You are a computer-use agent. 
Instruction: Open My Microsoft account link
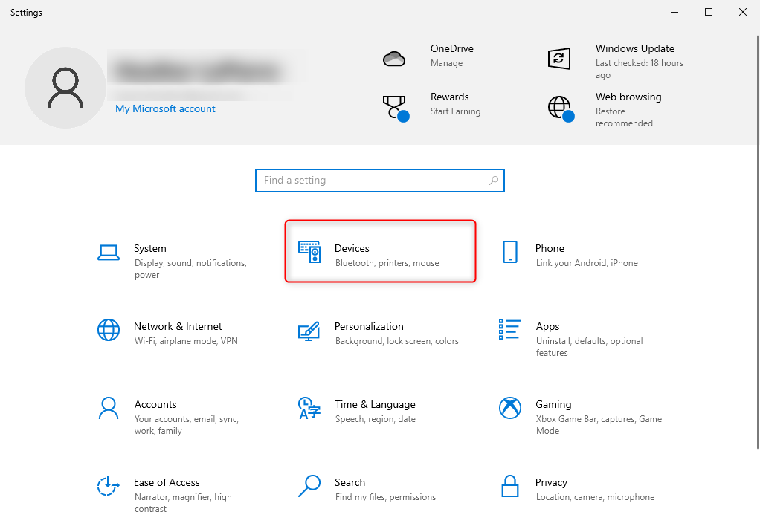pyautogui.click(x=165, y=108)
